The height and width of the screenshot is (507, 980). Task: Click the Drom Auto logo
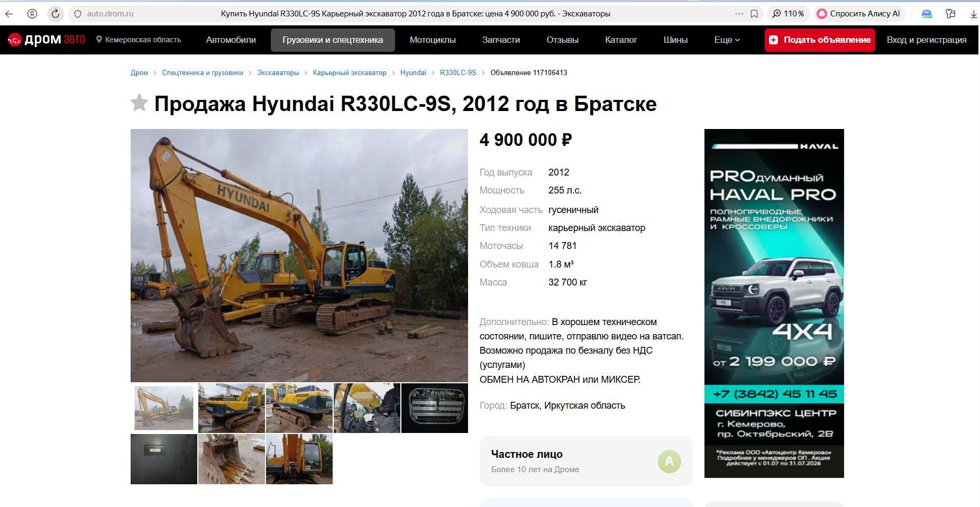click(46, 40)
